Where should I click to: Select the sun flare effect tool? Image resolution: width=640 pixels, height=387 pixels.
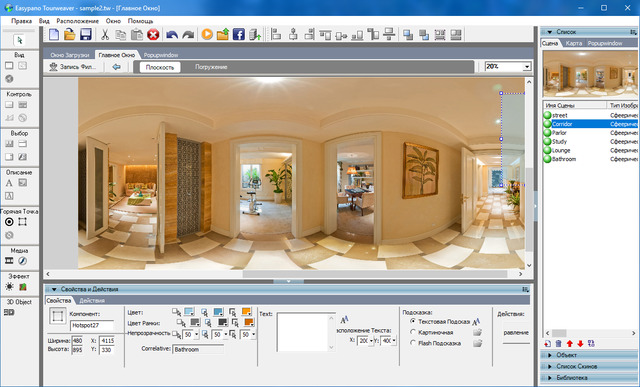[9, 287]
